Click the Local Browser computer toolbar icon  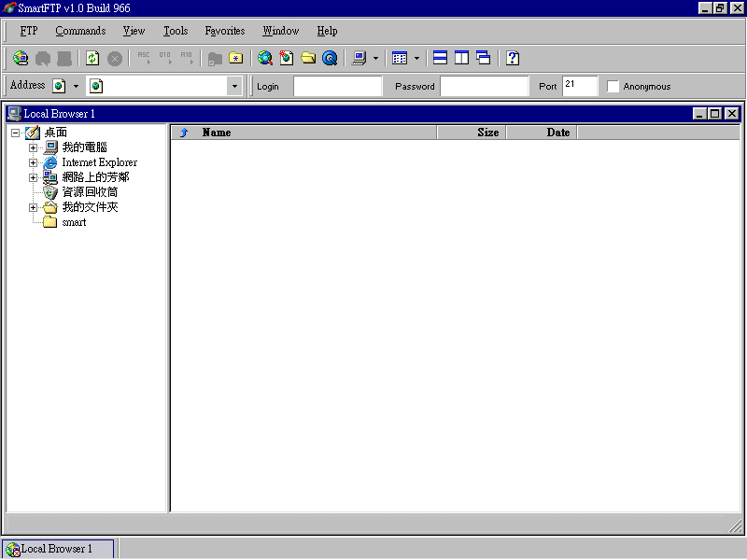pyautogui.click(x=359, y=58)
